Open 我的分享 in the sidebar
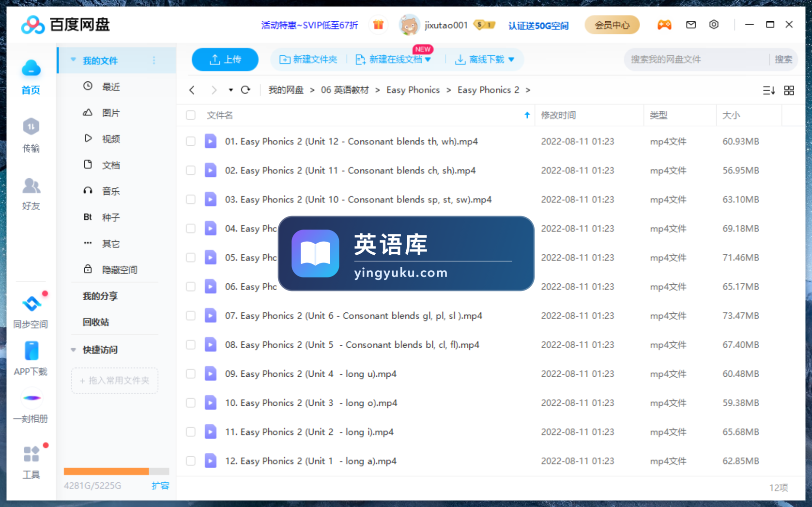The image size is (812, 507). pyautogui.click(x=100, y=296)
